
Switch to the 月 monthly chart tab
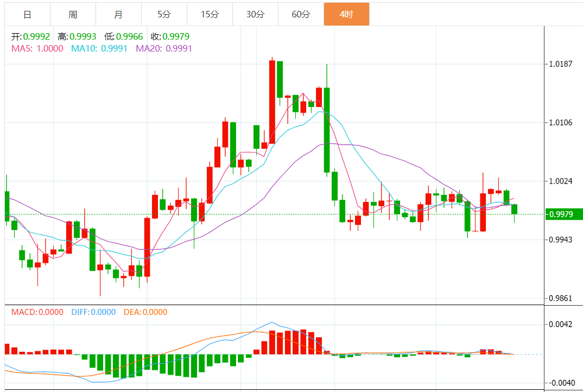(118, 14)
